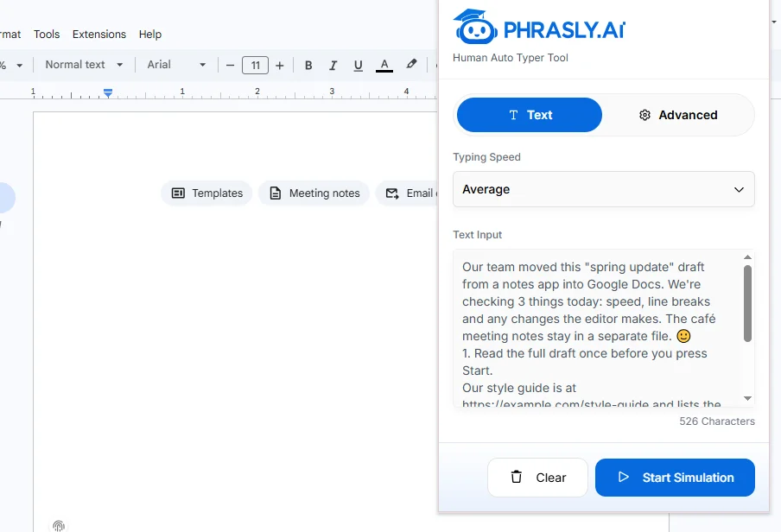Click the PHRASLY.AI brand name text
This screenshot has width=781, height=532.
(564, 30)
